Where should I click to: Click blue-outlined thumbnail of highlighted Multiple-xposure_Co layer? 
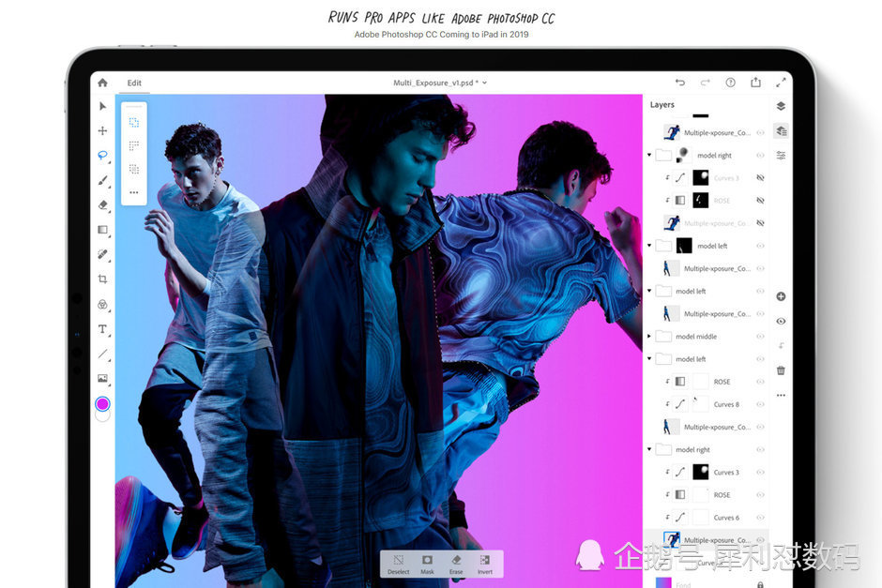pyautogui.click(x=672, y=539)
